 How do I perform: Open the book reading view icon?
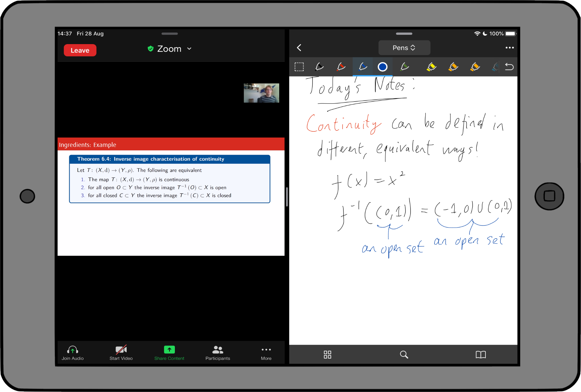click(x=480, y=354)
